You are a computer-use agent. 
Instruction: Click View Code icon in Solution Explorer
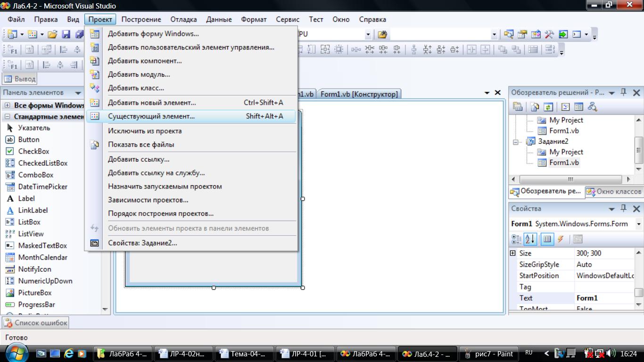[x=565, y=107]
